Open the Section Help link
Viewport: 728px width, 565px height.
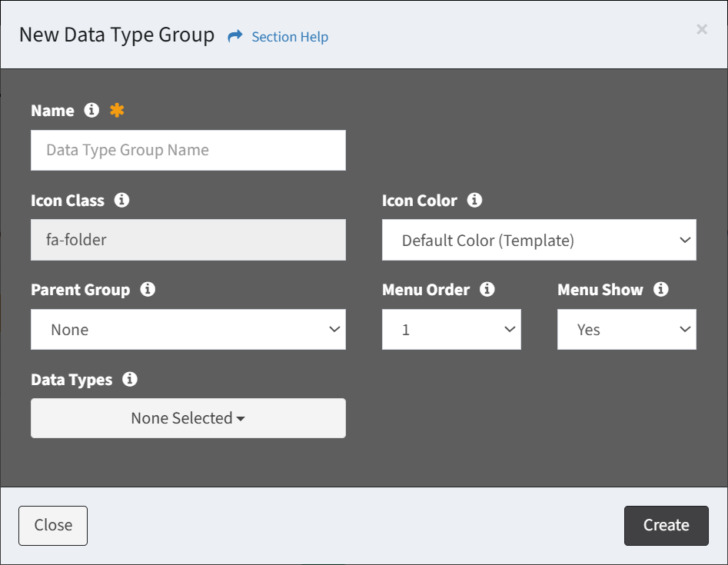pyautogui.click(x=290, y=37)
